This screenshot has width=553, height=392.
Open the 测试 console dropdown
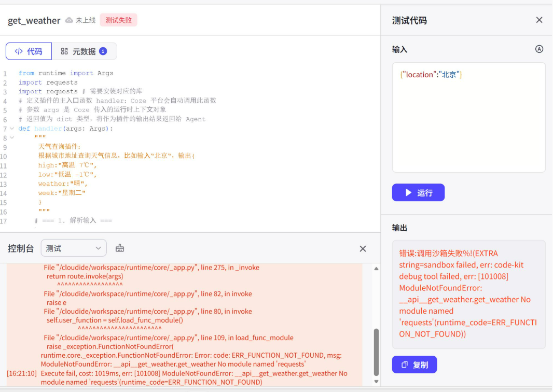(x=74, y=248)
